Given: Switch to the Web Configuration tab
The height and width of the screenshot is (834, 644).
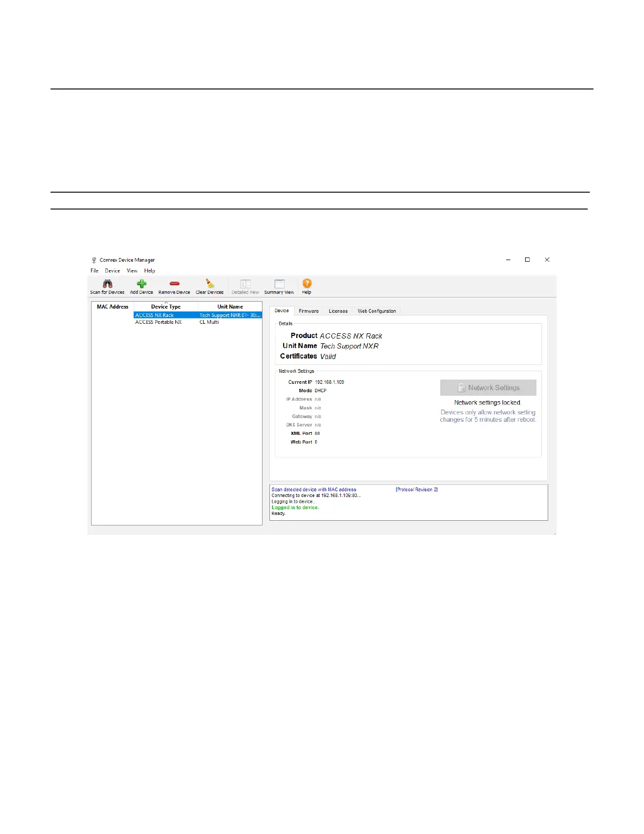Looking at the screenshot, I should click(377, 311).
